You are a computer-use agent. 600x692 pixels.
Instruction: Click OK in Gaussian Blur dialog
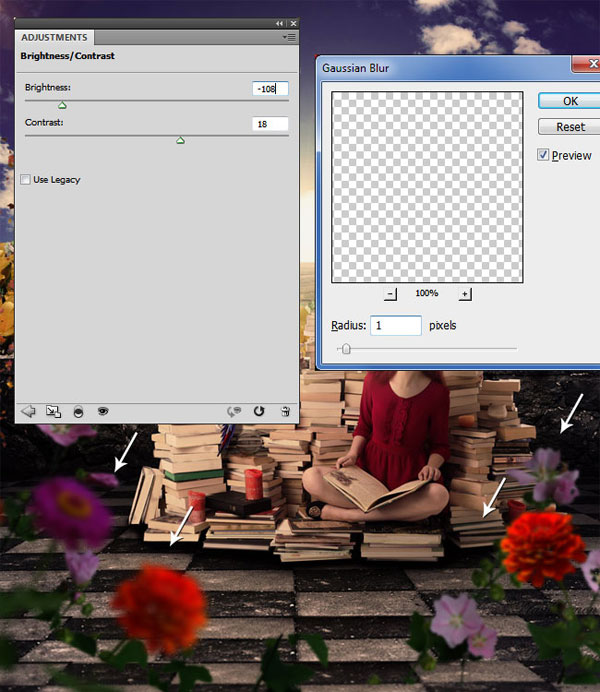click(x=570, y=101)
